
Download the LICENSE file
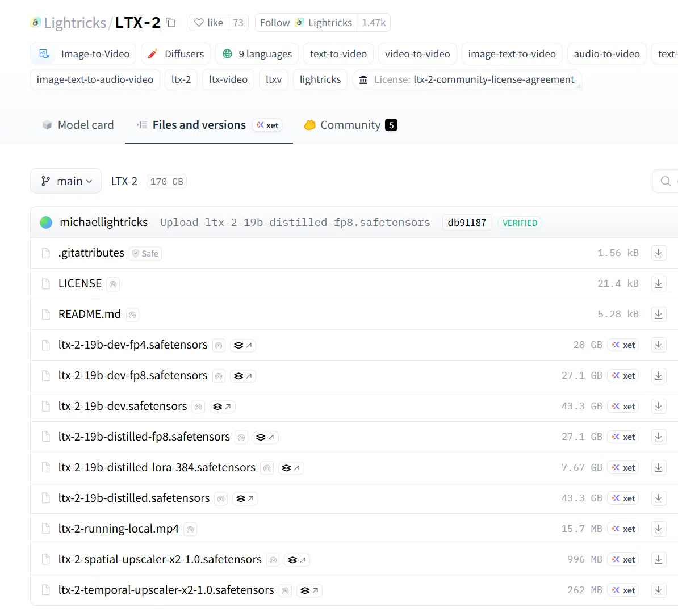click(x=659, y=283)
